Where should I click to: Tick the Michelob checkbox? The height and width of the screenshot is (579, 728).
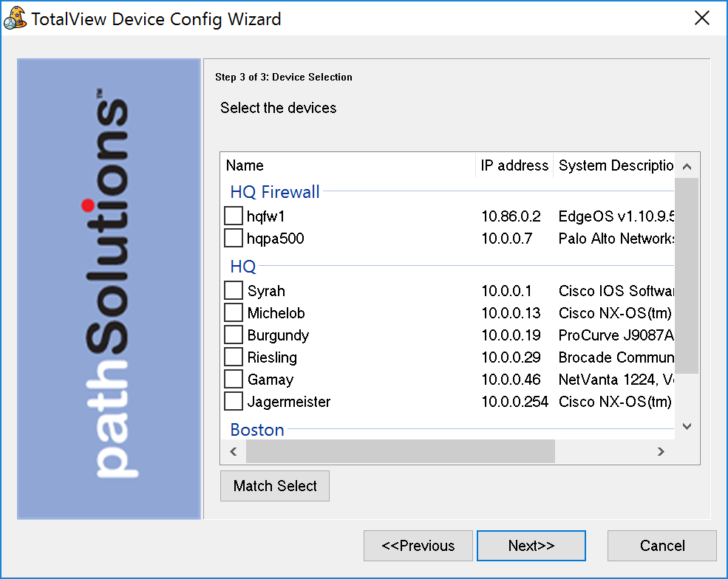[x=234, y=313]
